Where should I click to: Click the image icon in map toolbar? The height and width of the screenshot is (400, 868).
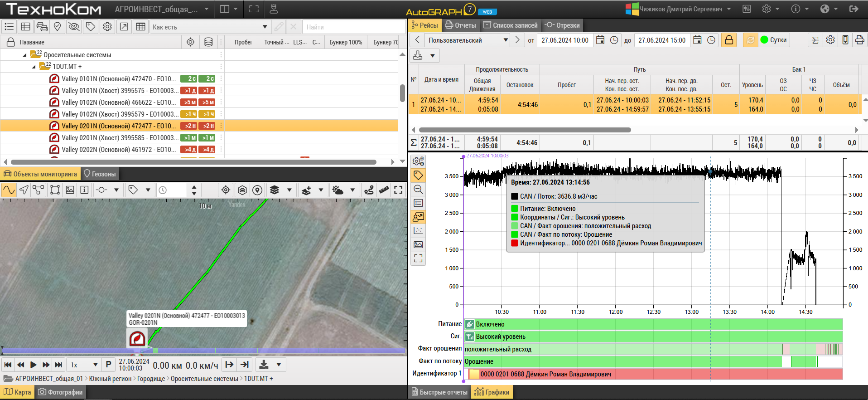[x=70, y=190]
